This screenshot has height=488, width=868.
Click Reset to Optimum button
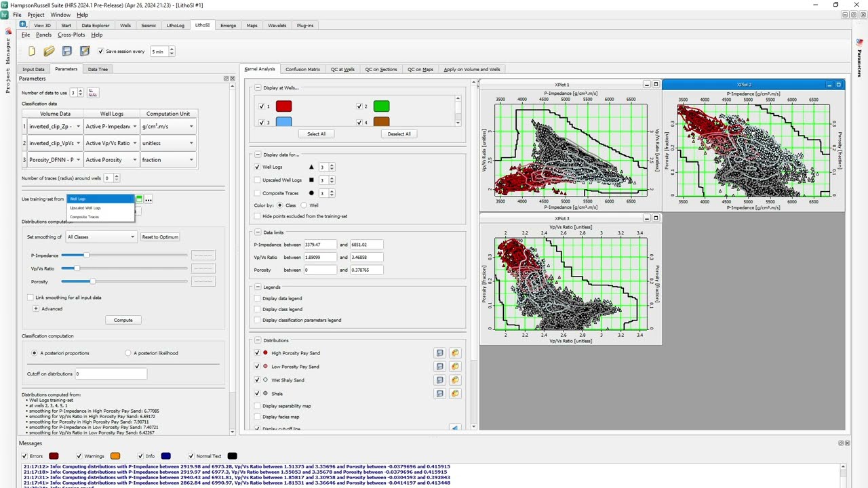tap(160, 237)
